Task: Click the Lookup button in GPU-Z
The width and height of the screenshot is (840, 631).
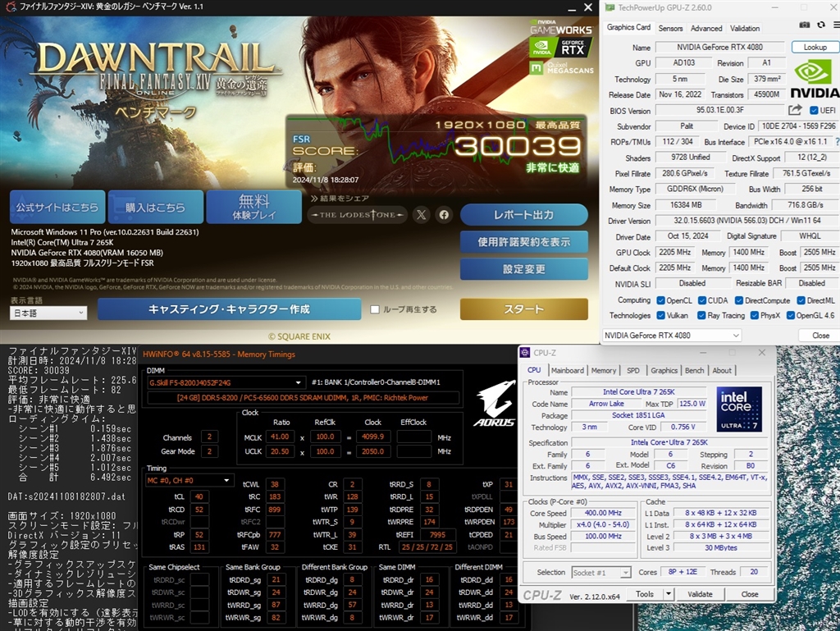Action: tap(815, 47)
